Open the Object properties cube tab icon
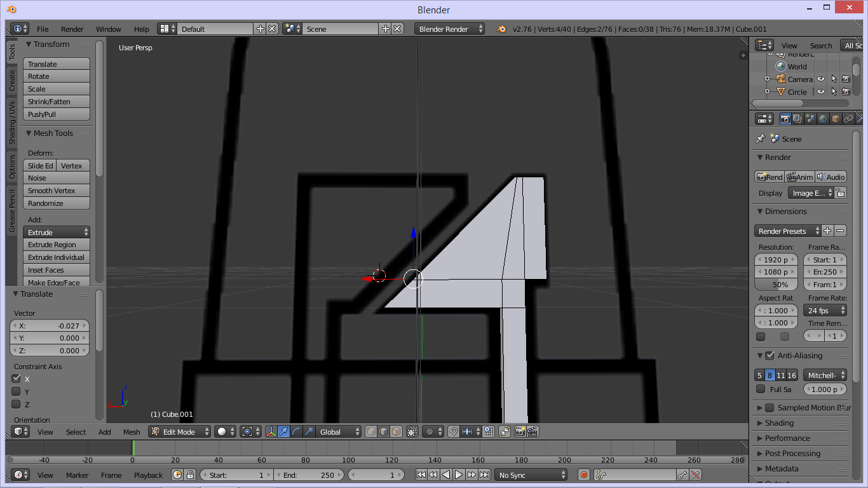The image size is (868, 488). (836, 119)
